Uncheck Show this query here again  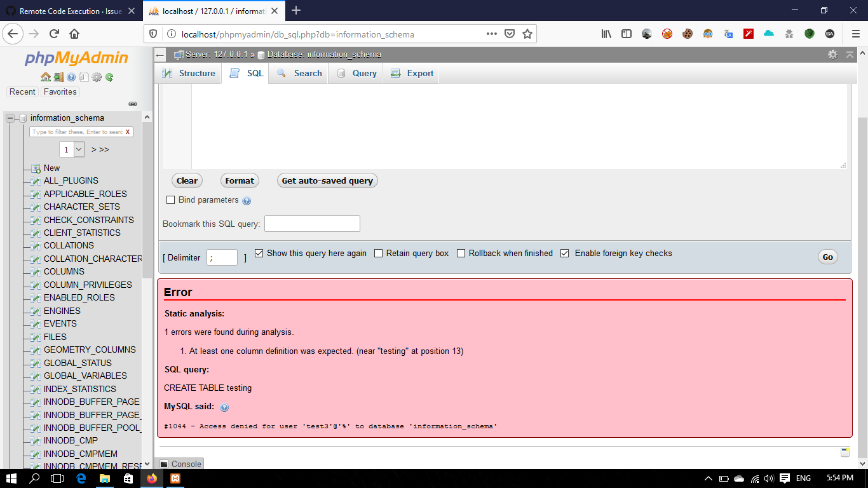tap(259, 253)
